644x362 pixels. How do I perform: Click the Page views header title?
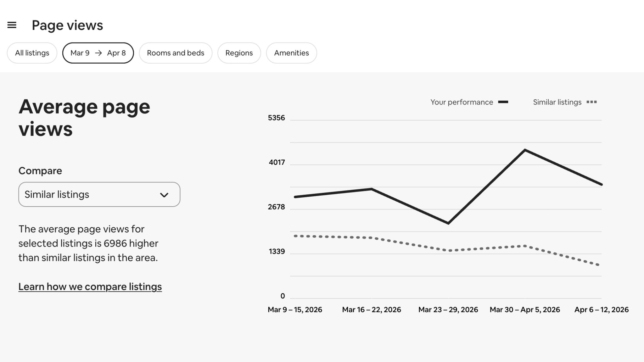coord(67,25)
